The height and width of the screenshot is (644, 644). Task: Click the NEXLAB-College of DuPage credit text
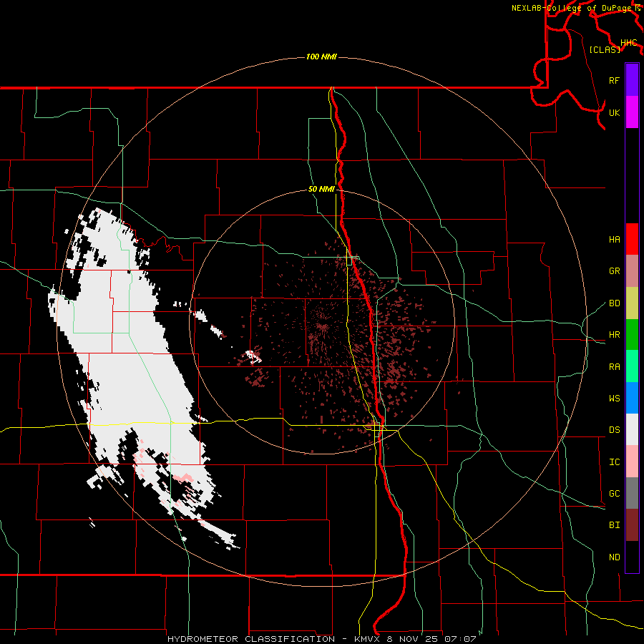(x=572, y=8)
